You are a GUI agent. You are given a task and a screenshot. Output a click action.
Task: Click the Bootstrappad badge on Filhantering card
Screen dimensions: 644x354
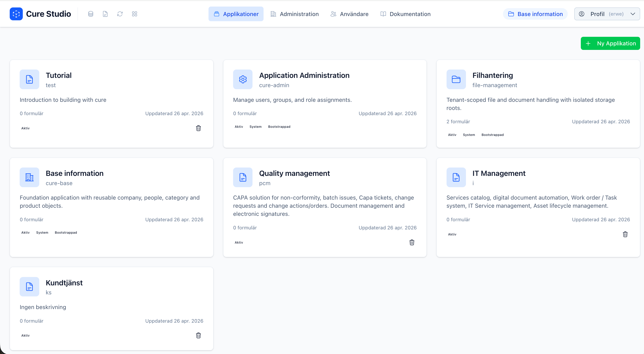[493, 135]
